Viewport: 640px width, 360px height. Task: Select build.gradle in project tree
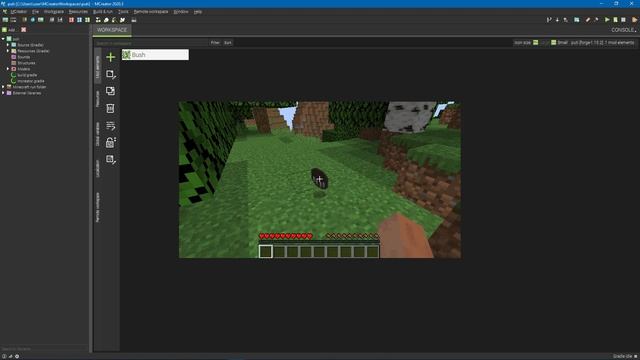coord(27,75)
